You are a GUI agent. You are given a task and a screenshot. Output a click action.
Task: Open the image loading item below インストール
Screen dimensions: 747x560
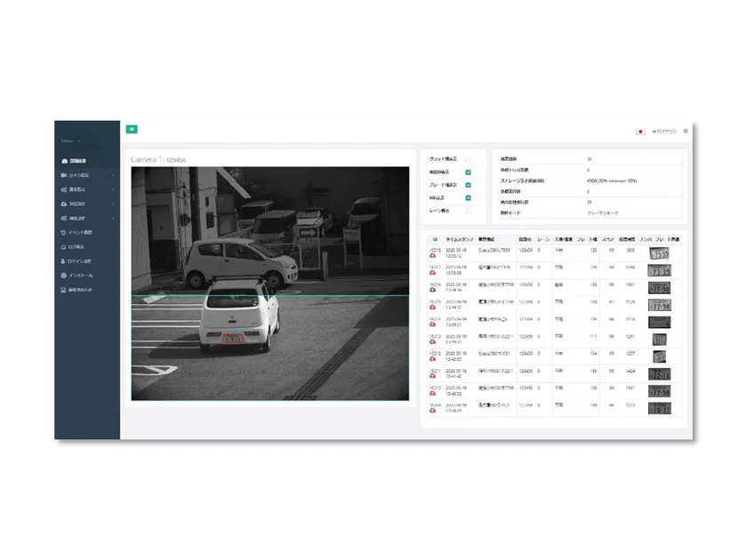coord(76,290)
